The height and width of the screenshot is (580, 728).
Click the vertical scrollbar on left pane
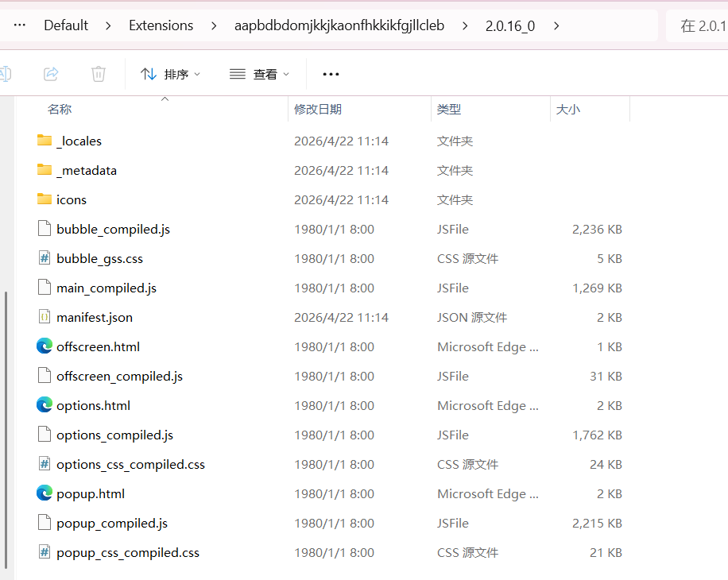(6, 429)
